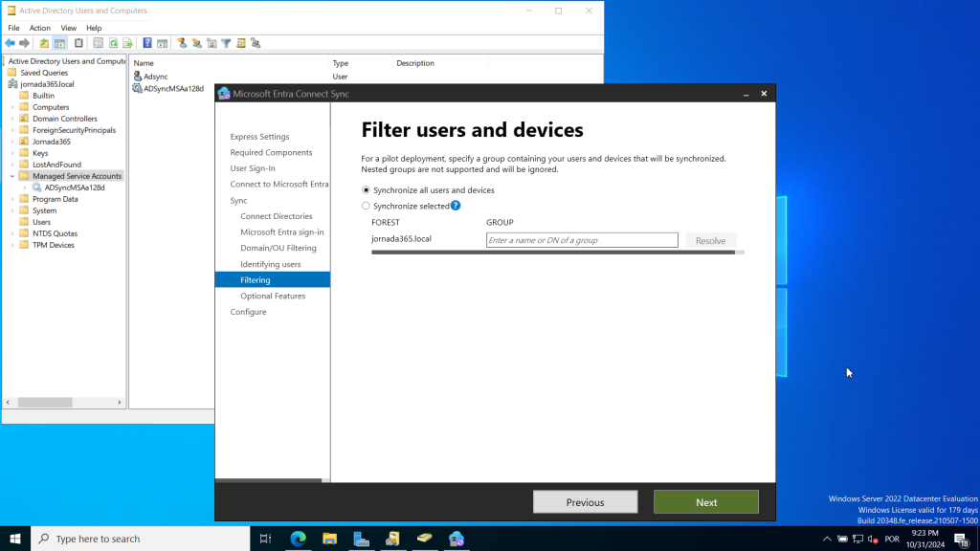Open the View menu in ADUC

(x=69, y=28)
